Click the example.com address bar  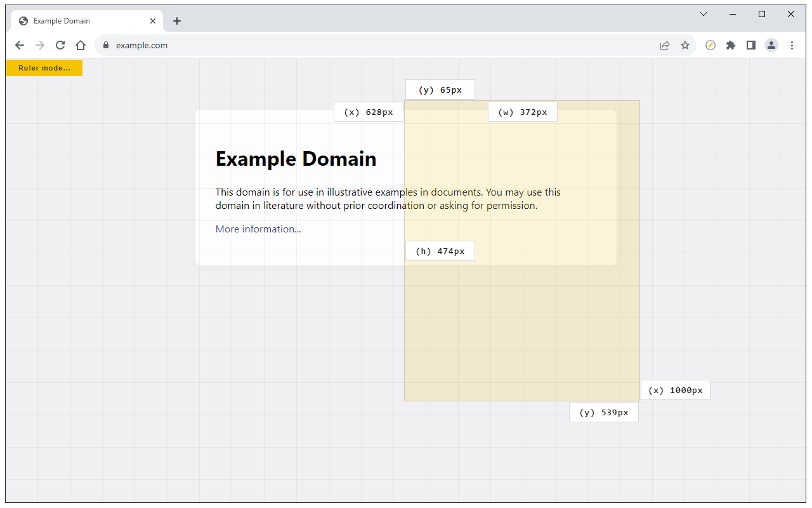coord(381,45)
